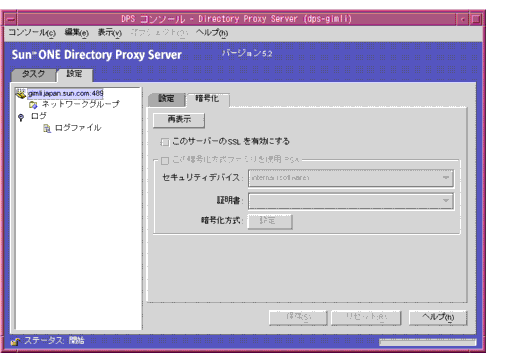Click the log file document icon
Image resolution: width=532 pixels, height=361 pixels.
pyautogui.click(x=47, y=128)
